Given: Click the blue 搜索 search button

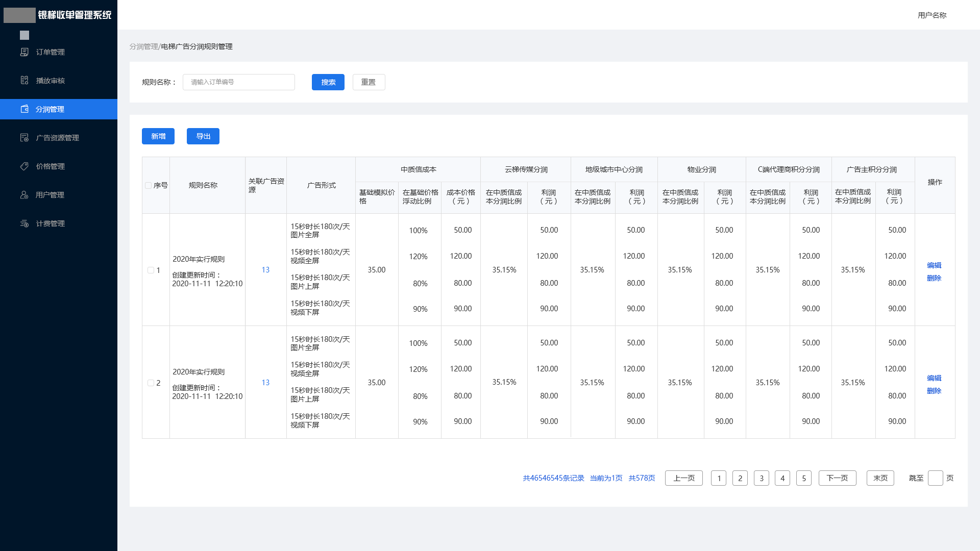Looking at the screenshot, I should (328, 82).
